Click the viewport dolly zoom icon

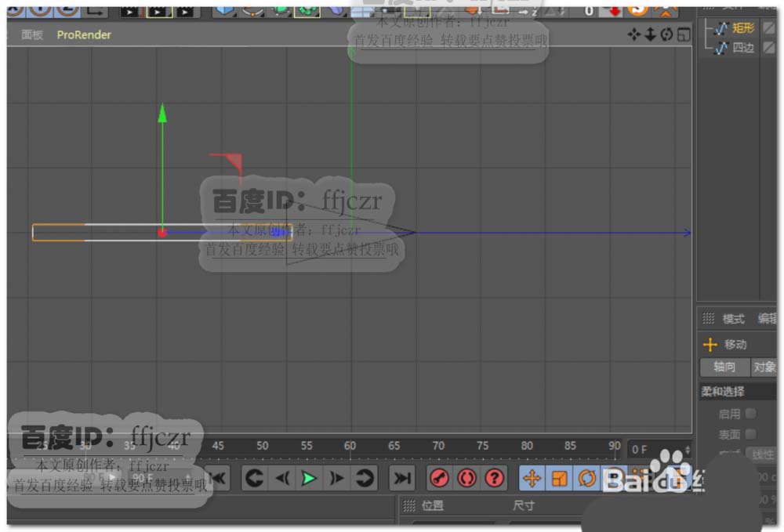tap(650, 34)
